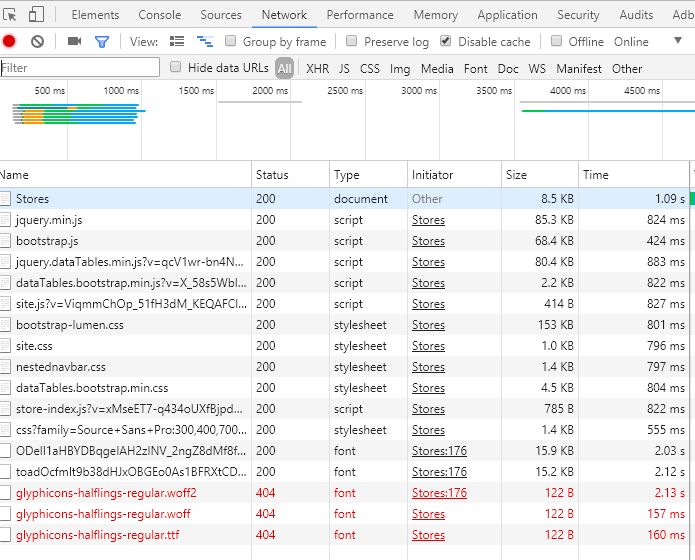Filter requests by JS
The image size is (695, 560).
tap(344, 69)
